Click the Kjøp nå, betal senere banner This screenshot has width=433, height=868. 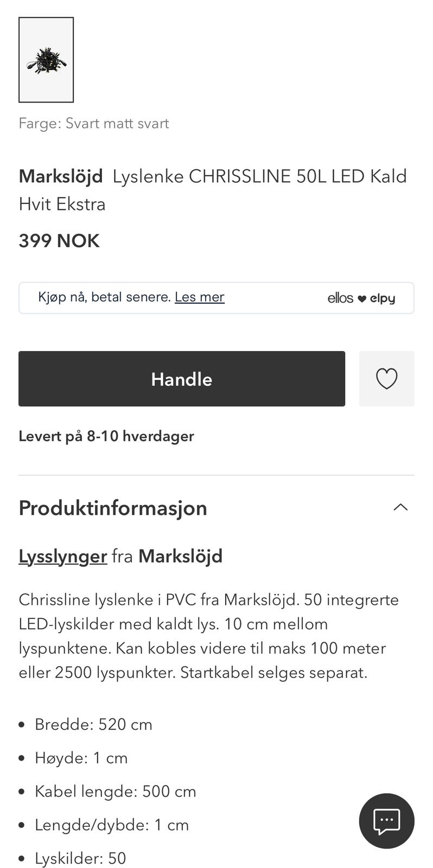[217, 298]
